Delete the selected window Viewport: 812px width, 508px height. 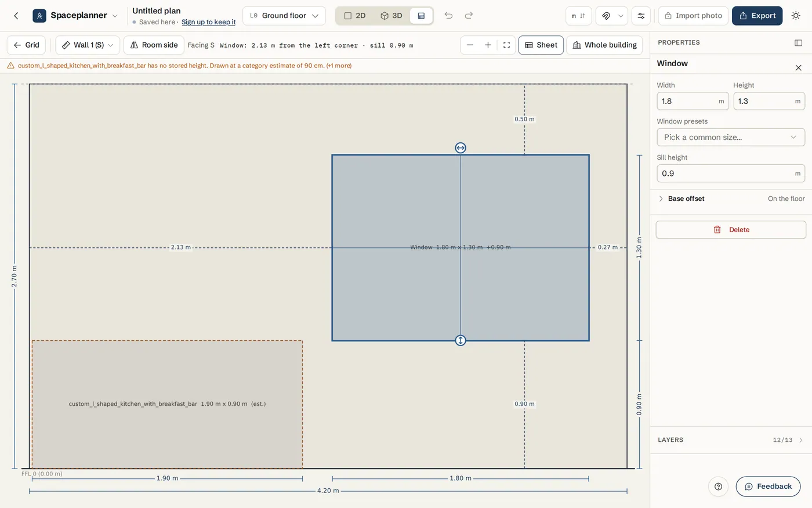[731, 230]
